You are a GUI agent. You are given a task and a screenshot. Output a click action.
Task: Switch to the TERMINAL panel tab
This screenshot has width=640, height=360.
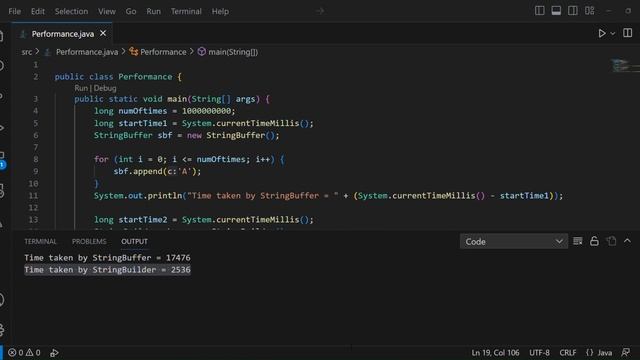point(40,242)
